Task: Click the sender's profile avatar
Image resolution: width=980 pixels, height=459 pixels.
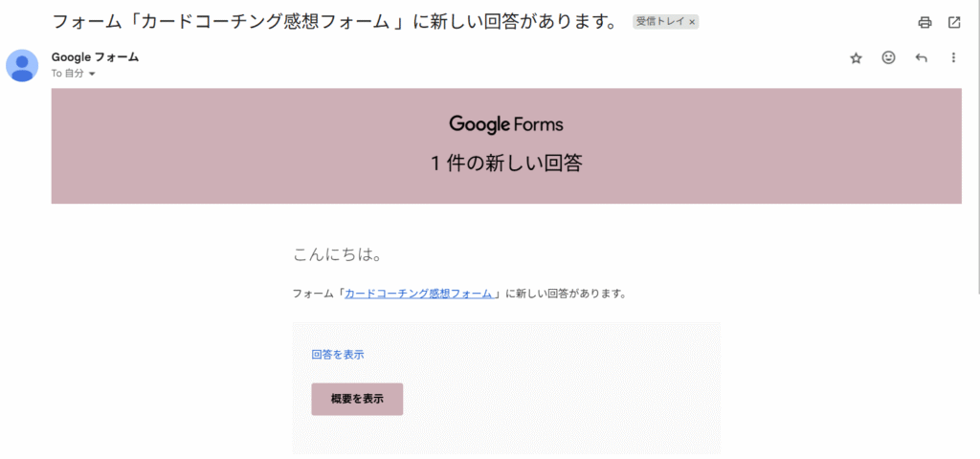Action: tap(22, 65)
